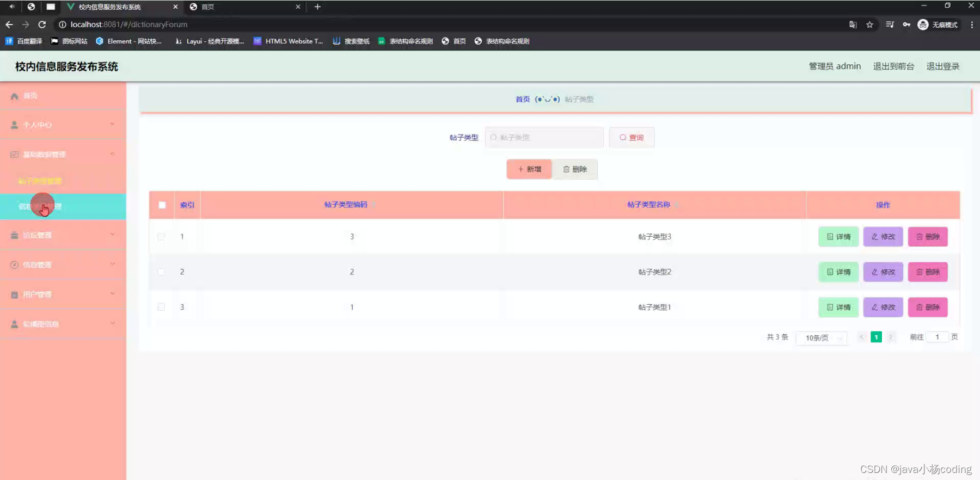Click the go-to page number input in pagination
Image resolution: width=980 pixels, height=480 pixels.
[x=938, y=337]
